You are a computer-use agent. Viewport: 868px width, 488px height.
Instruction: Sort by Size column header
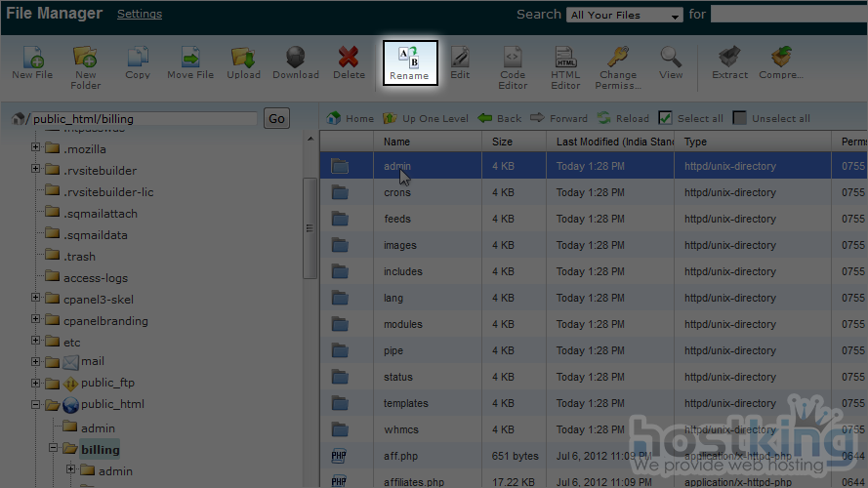(502, 142)
